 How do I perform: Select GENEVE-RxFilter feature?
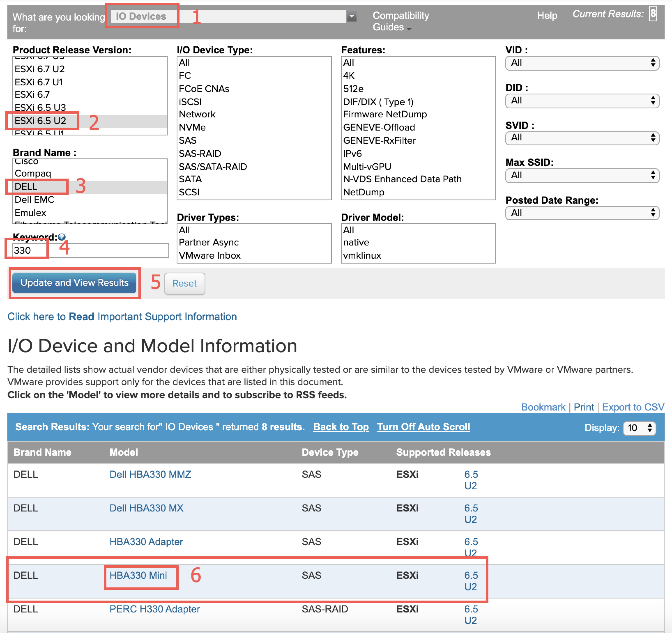418,141
